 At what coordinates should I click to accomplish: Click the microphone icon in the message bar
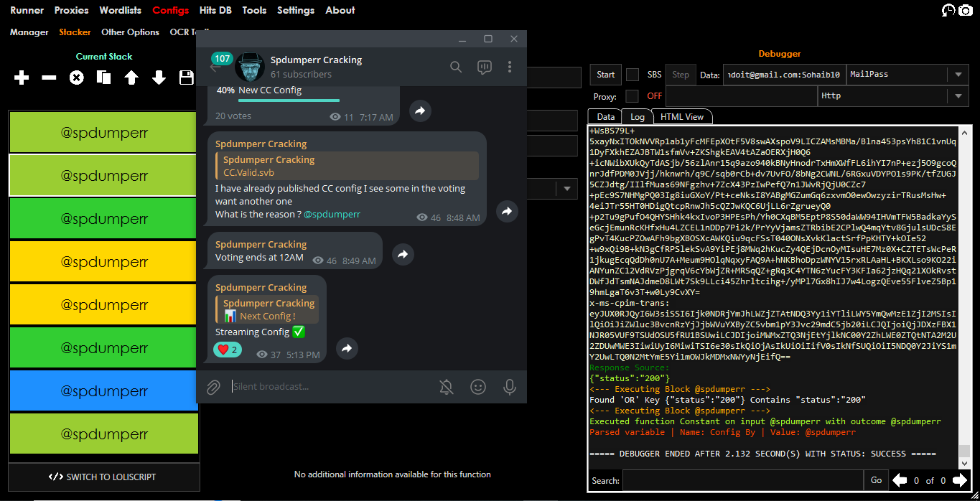(x=510, y=387)
